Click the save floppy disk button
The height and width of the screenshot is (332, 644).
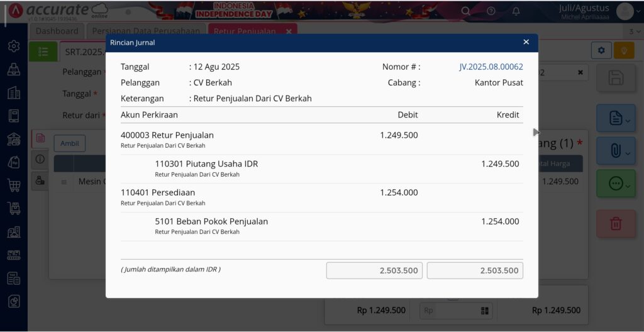[616, 78]
